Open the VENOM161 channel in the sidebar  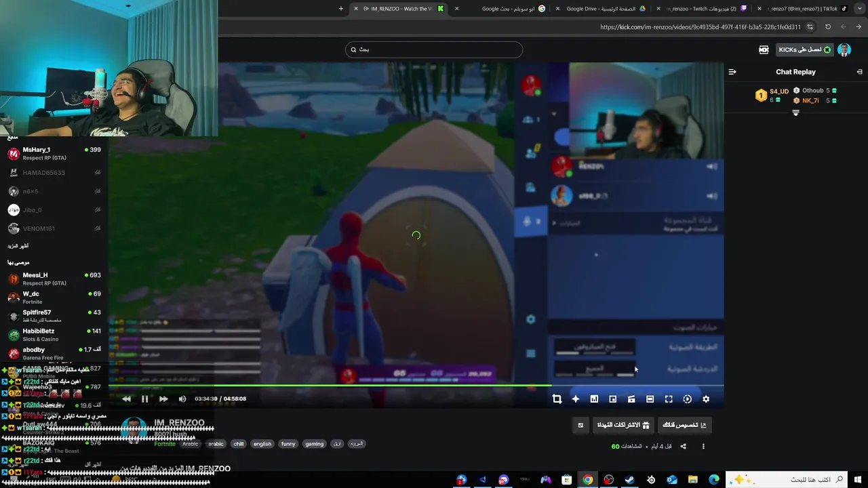click(x=54, y=228)
